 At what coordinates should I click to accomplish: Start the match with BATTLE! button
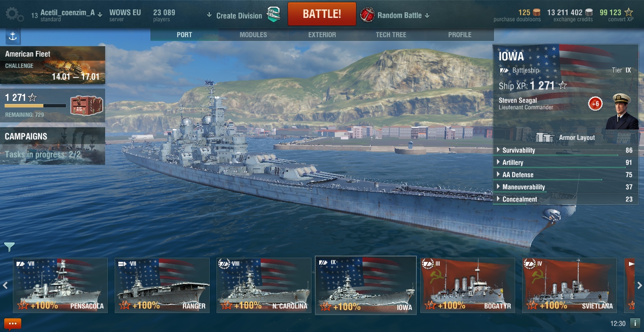(x=322, y=14)
